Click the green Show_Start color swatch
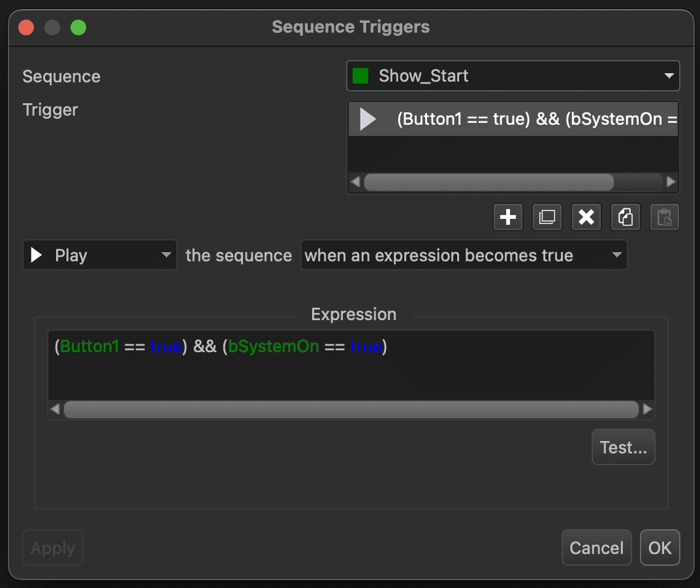The image size is (700, 588). [360, 76]
